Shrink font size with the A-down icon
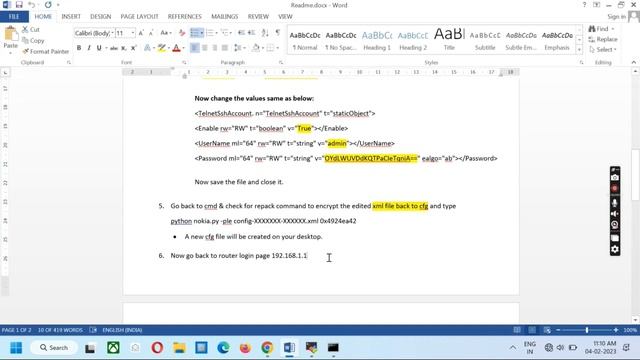The width and height of the screenshot is (640, 360). tap(151, 33)
